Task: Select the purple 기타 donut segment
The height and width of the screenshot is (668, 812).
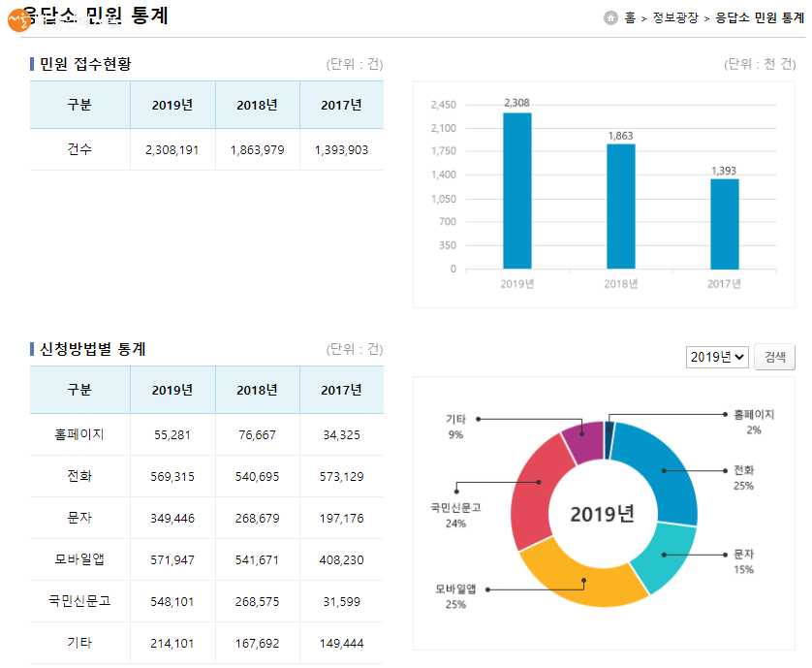Action: tap(583, 441)
